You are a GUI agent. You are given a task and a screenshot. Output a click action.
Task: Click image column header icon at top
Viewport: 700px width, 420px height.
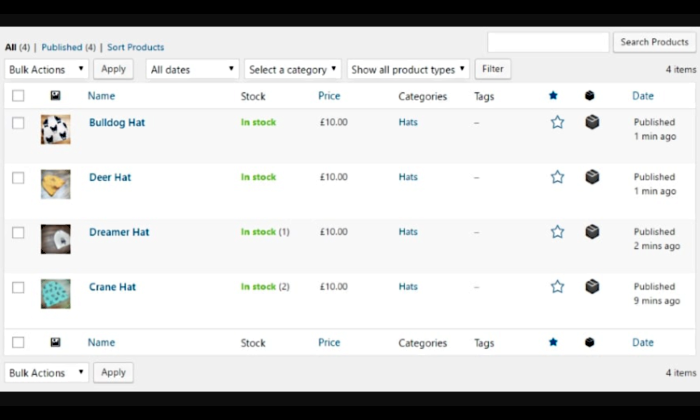point(55,96)
